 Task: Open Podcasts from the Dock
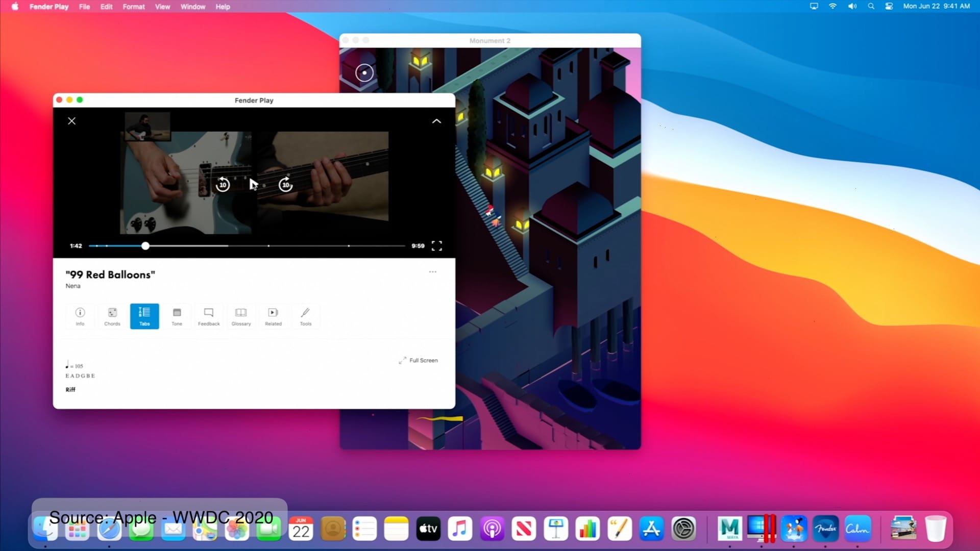492,529
